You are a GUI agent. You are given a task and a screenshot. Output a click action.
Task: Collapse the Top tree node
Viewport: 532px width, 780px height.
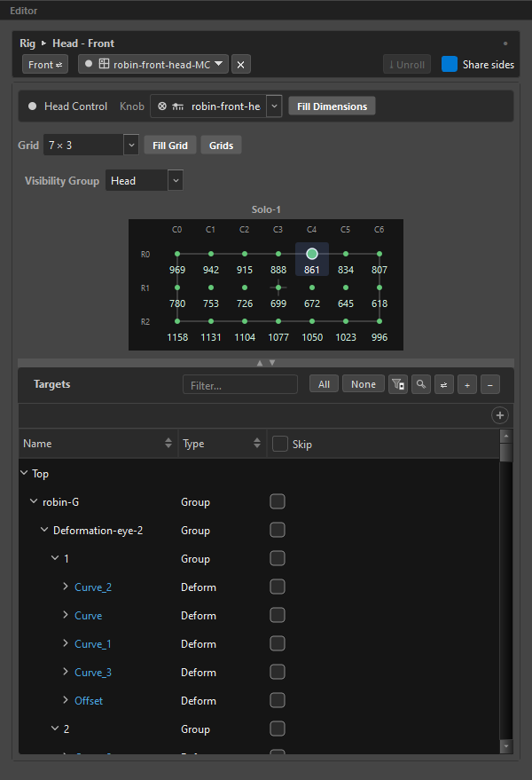[x=24, y=473]
